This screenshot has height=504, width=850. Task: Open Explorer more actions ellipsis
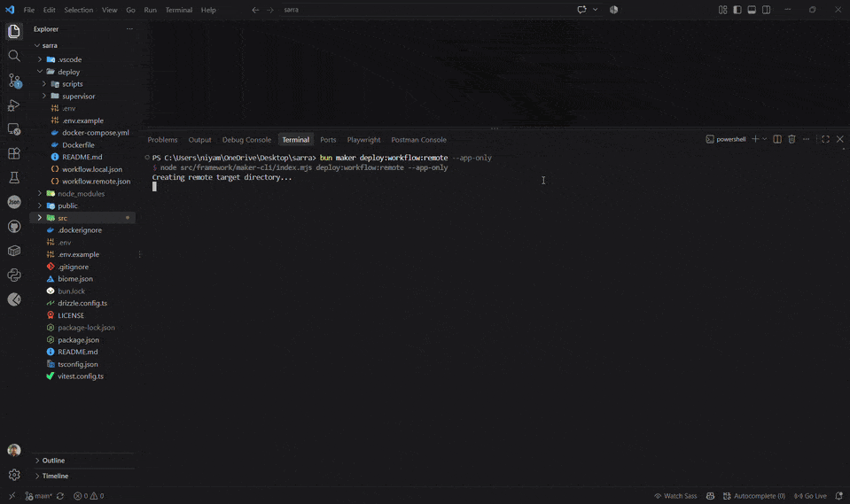point(129,28)
